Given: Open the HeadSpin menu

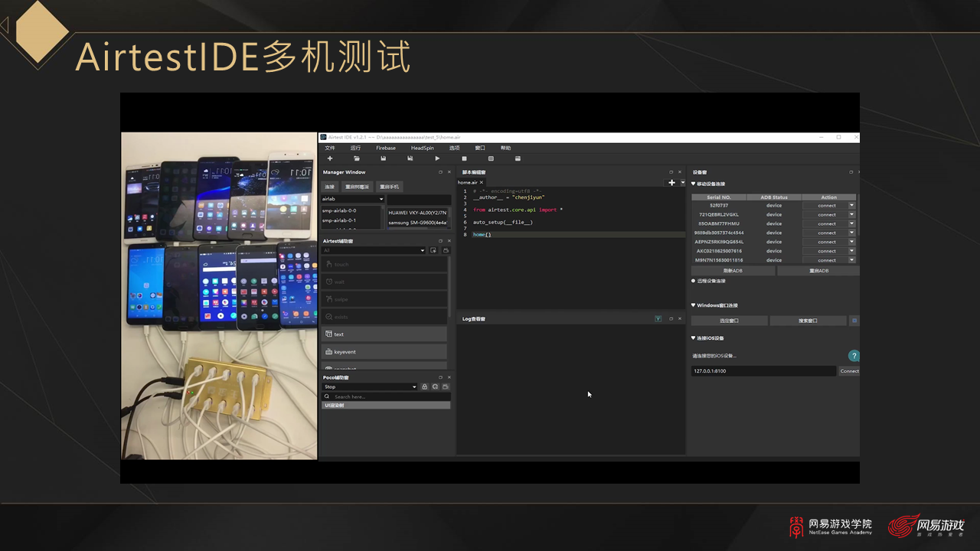Looking at the screenshot, I should click(422, 148).
